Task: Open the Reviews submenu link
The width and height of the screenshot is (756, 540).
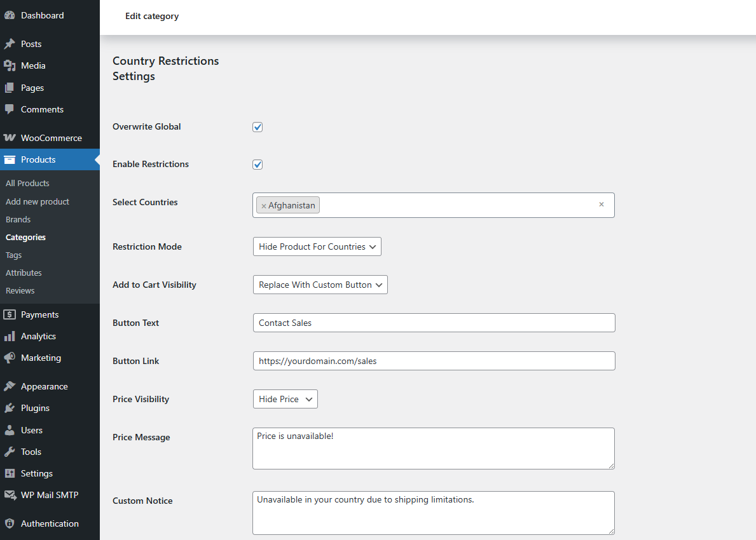Action: (20, 290)
